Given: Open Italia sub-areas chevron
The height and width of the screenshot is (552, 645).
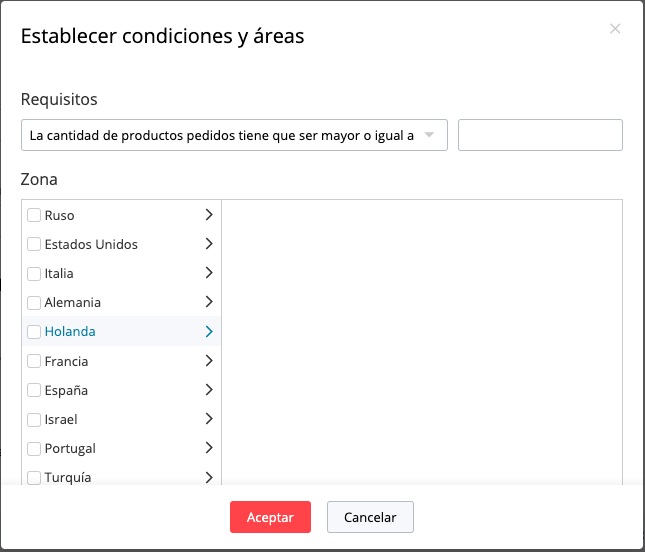Looking at the screenshot, I should click(x=209, y=272).
